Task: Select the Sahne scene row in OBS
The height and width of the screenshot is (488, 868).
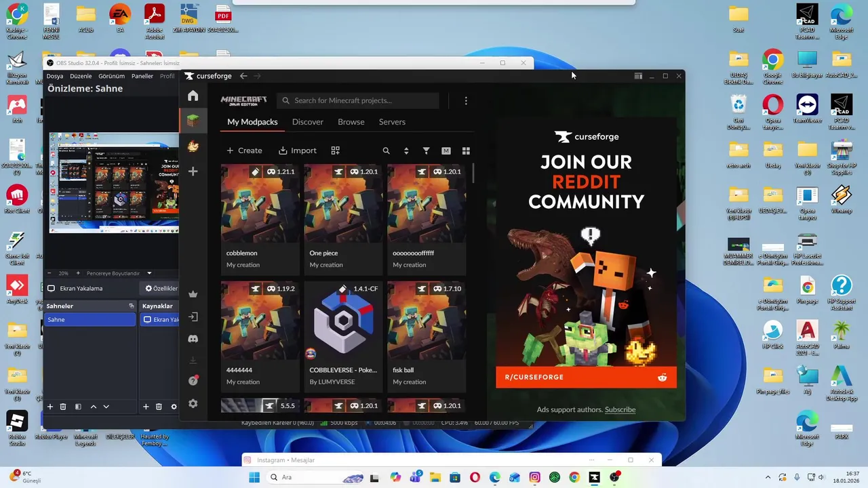Action: click(x=90, y=319)
